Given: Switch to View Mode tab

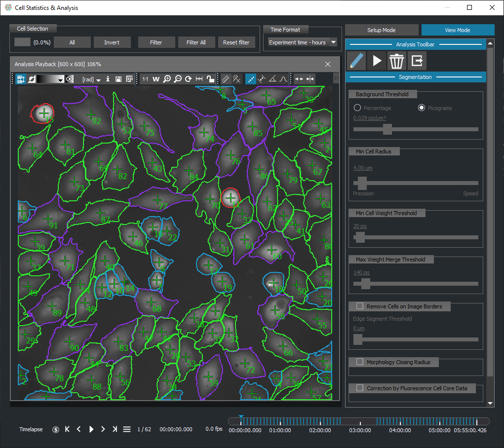Looking at the screenshot, I should pyautogui.click(x=458, y=30).
